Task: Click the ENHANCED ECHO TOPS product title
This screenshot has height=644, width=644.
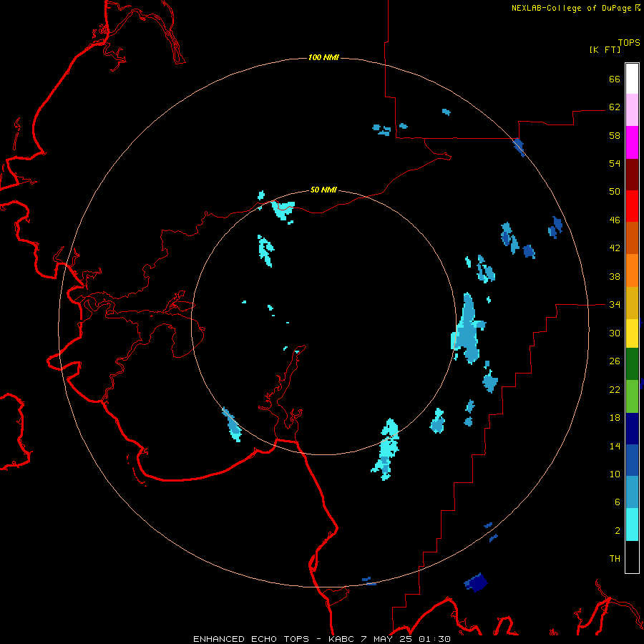Action: tap(251, 639)
